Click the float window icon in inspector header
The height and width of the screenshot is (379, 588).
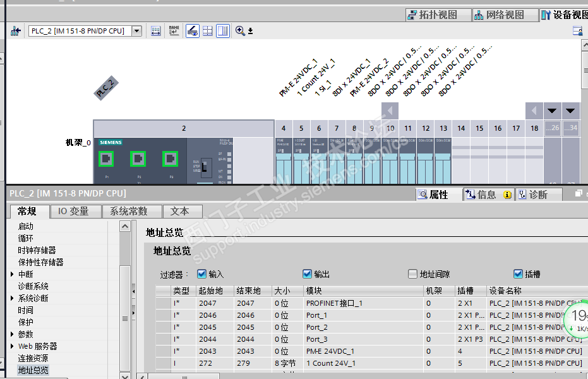579,193
